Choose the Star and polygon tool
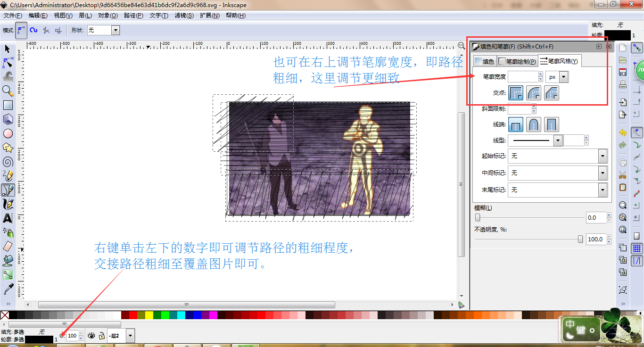644x347 pixels. (8, 148)
